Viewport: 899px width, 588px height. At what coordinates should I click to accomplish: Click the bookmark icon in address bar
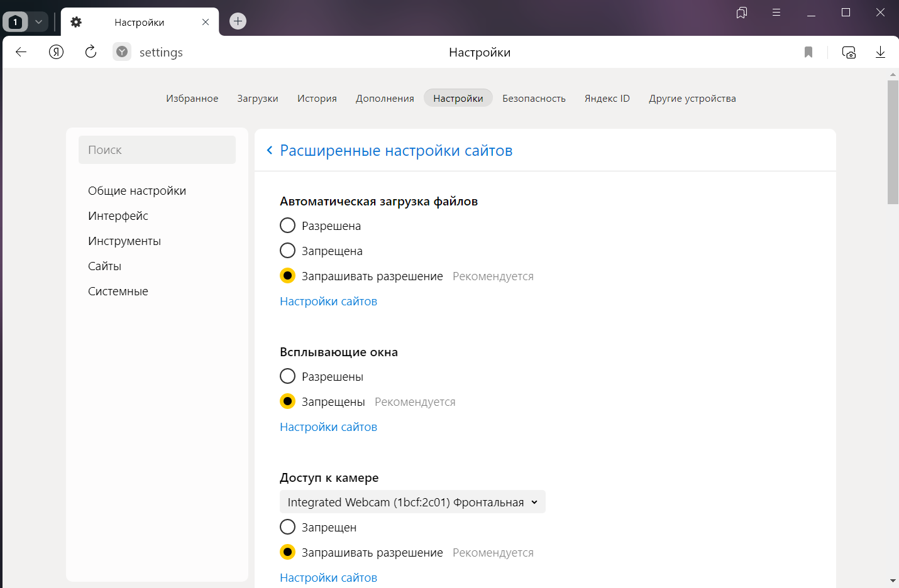pyautogui.click(x=808, y=52)
